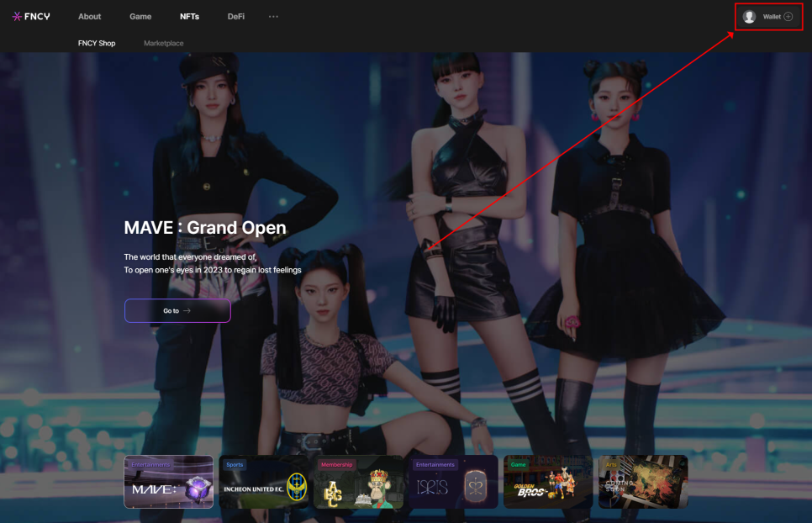Open the Incheon United FC Sports card
The width and height of the screenshot is (812, 523).
click(264, 482)
